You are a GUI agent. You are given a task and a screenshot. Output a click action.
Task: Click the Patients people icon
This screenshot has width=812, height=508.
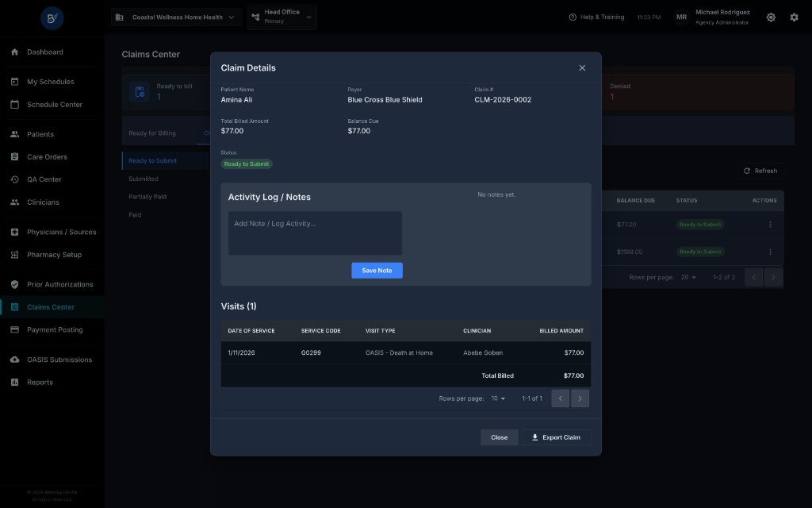tap(14, 134)
